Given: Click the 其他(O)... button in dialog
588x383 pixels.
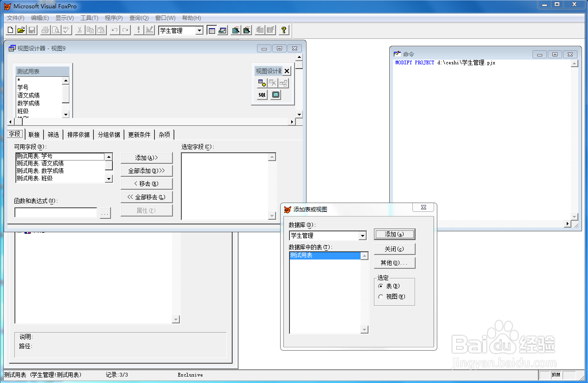Looking at the screenshot, I should point(394,263).
